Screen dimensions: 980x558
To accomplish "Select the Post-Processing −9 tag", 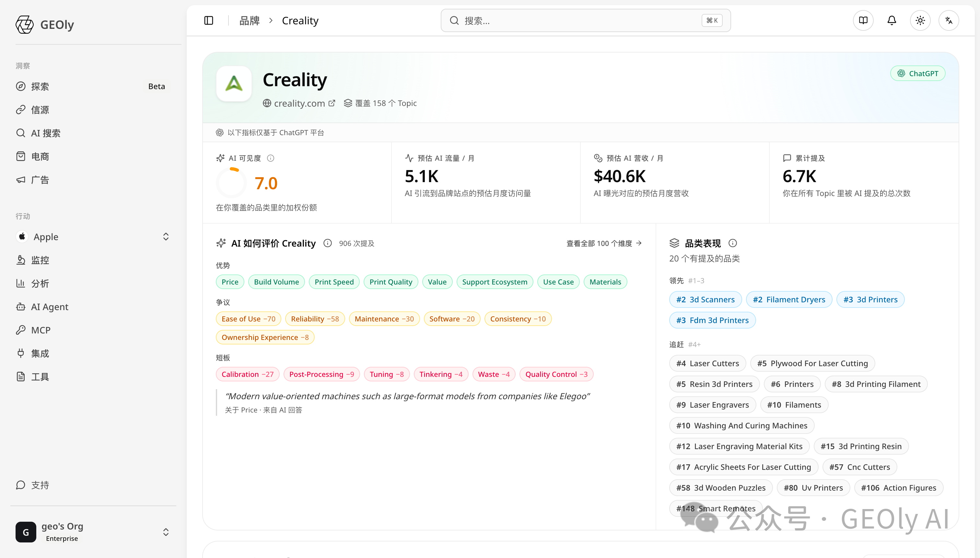I will point(321,374).
